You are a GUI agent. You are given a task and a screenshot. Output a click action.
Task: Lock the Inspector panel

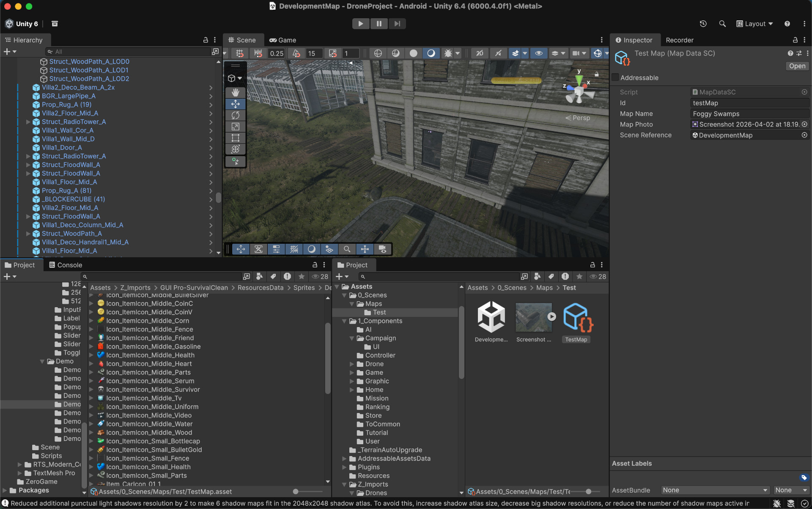795,40
